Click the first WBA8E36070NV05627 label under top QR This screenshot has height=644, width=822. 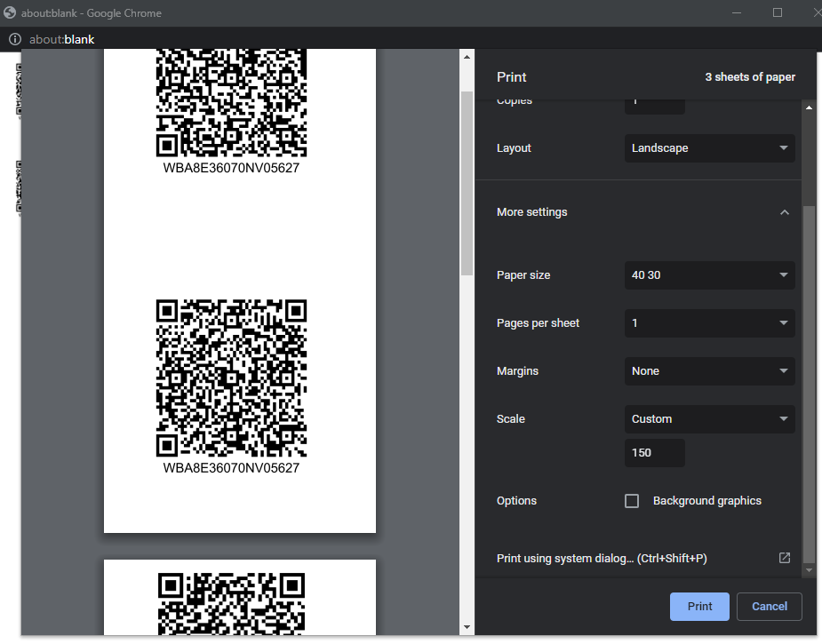tap(231, 168)
